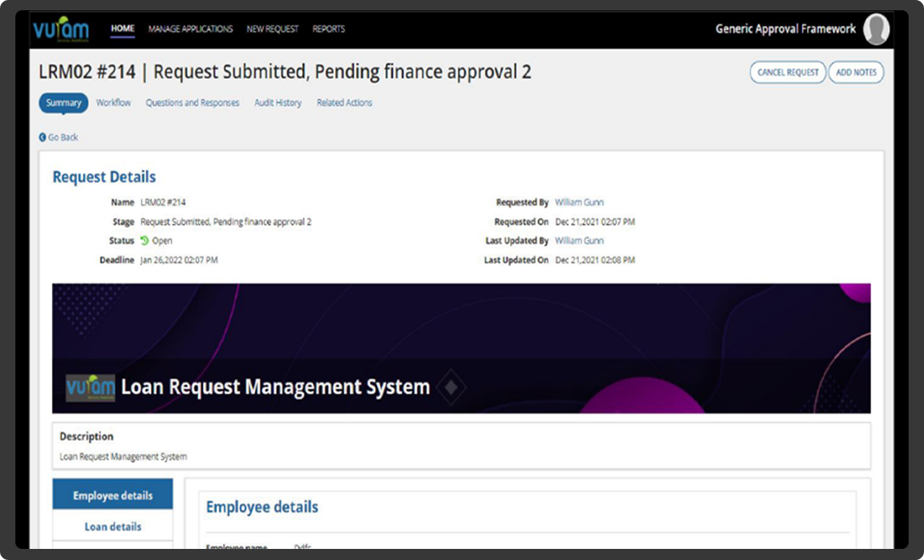Screen dimensions: 924x560
Task: Open the Questions and Responses tab
Action: [x=192, y=102]
